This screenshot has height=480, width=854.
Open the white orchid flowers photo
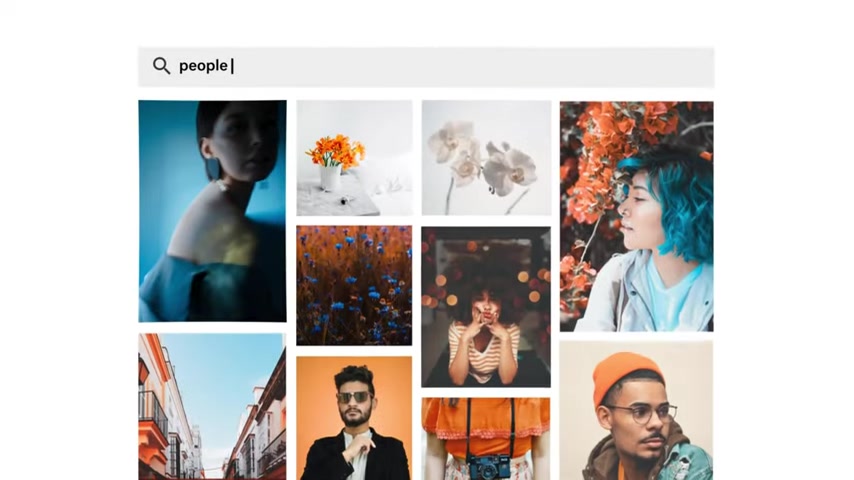(486, 158)
